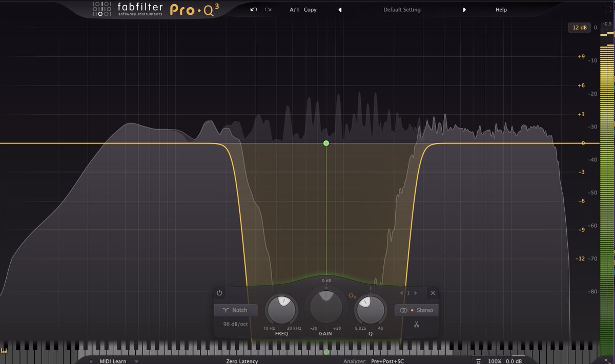Click the GAIN knob
This screenshot has height=364, width=615.
coord(325,307)
